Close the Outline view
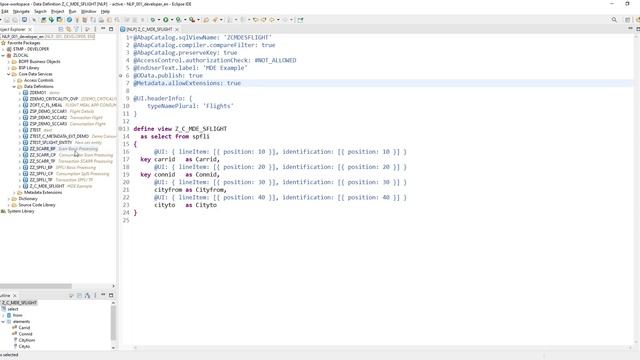The height and width of the screenshot is (360, 640). pos(15,296)
